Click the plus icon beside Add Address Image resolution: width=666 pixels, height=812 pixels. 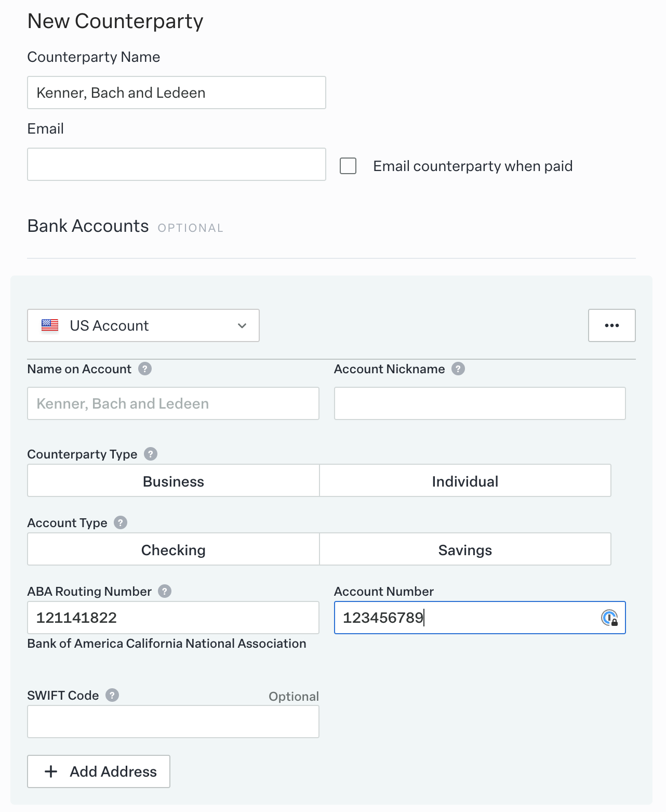(x=51, y=771)
